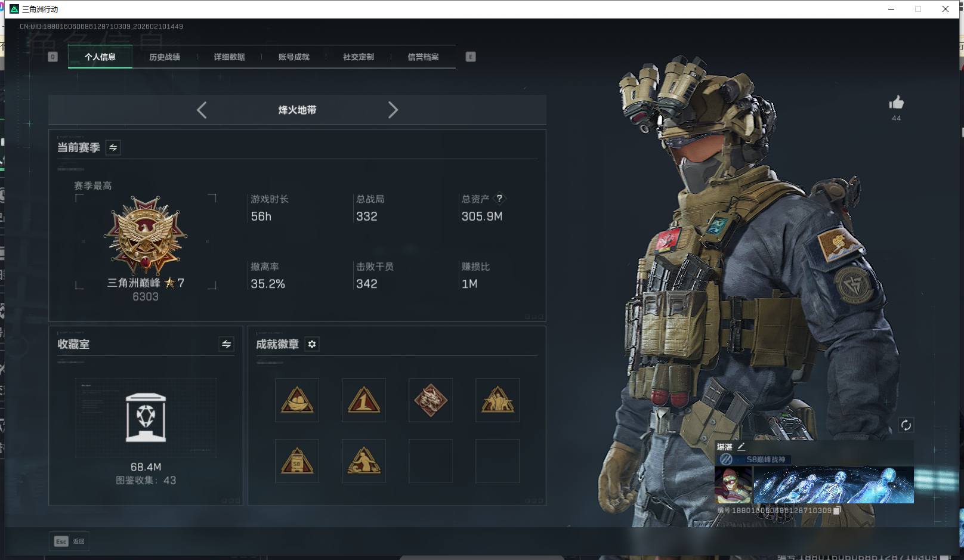The image size is (964, 560).
Task: Toggle the 当前赛季 season switch icon
Action: click(113, 147)
